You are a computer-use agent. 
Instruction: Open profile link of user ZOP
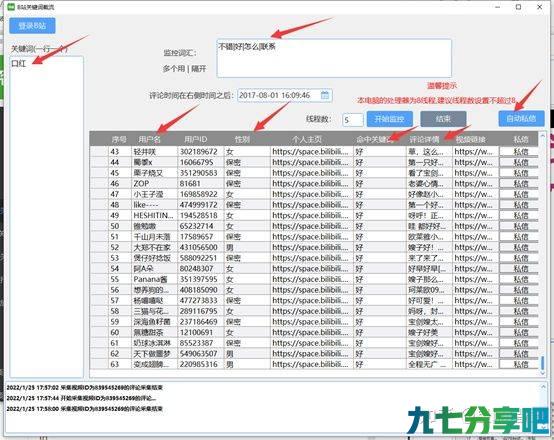(x=310, y=184)
